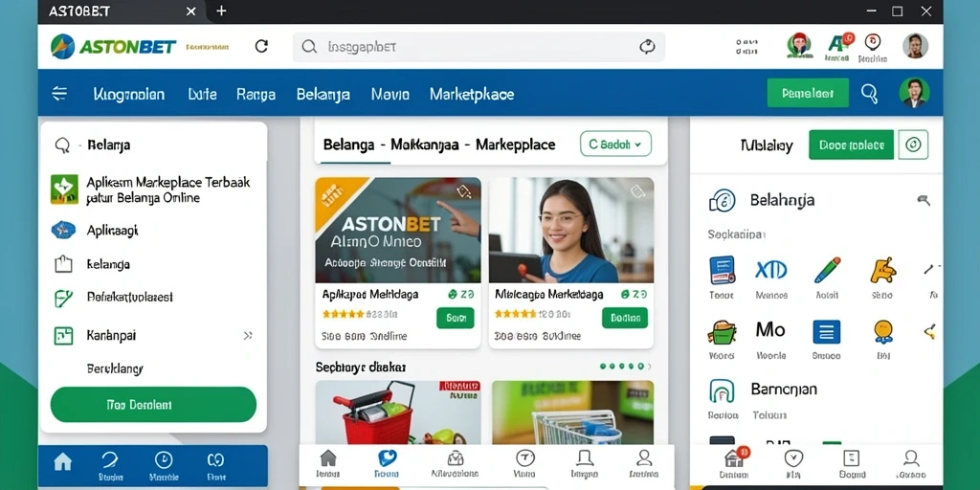Viewport: 980px width, 490px height.
Task: Click the green Pemeleet button in navbar
Action: click(808, 93)
